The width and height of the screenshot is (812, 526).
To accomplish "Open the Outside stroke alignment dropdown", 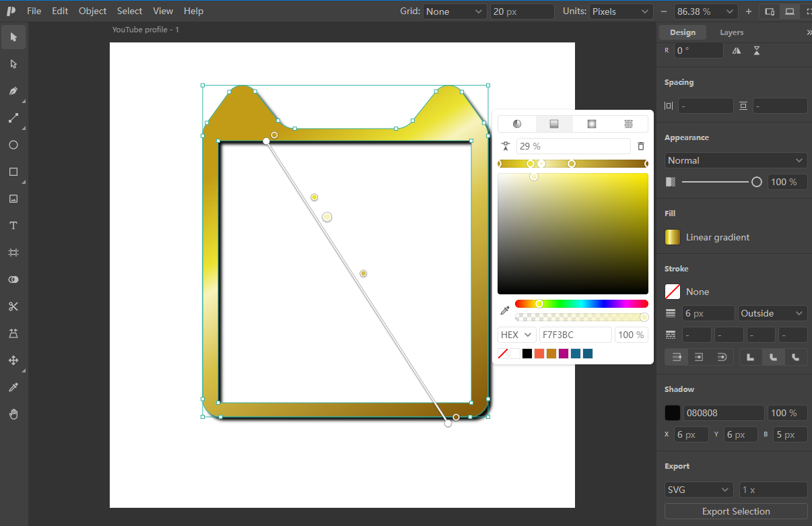I will click(772, 313).
